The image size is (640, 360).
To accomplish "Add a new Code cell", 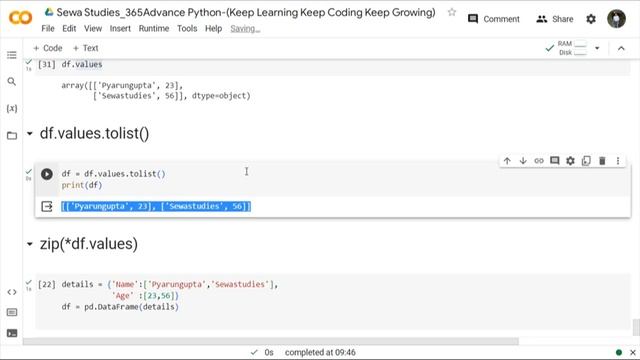I will 48,48.
